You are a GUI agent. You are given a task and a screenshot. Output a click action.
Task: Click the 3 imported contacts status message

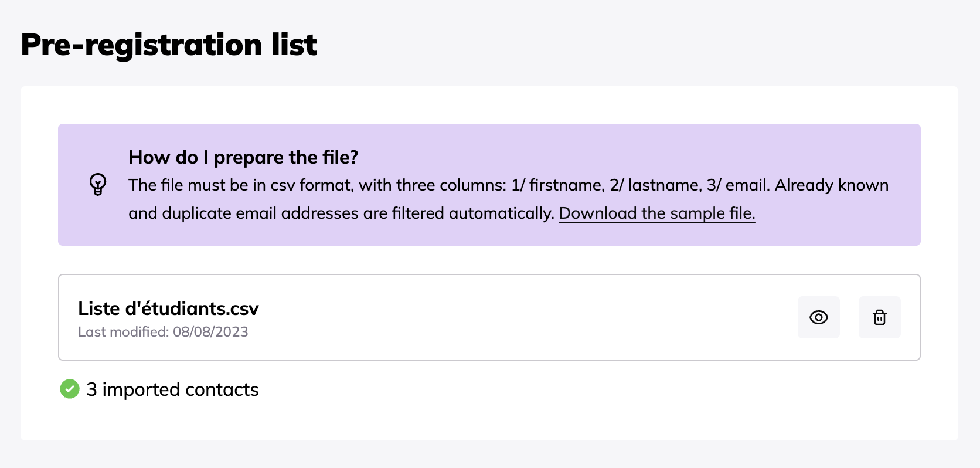click(x=172, y=389)
